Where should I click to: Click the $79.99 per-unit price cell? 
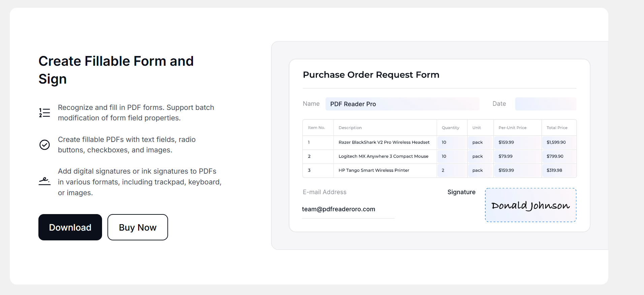(x=517, y=156)
